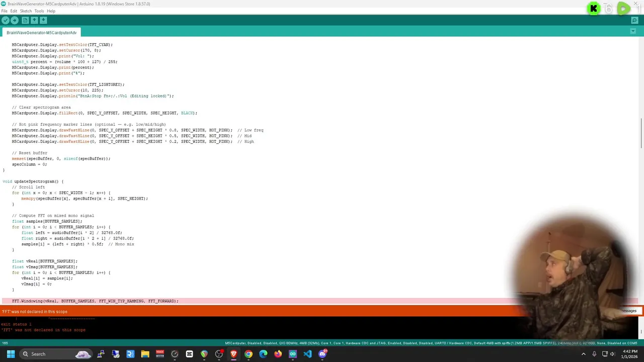644x362 pixels.
Task: Click the '// Scroll left' comment
Action: click(28, 187)
